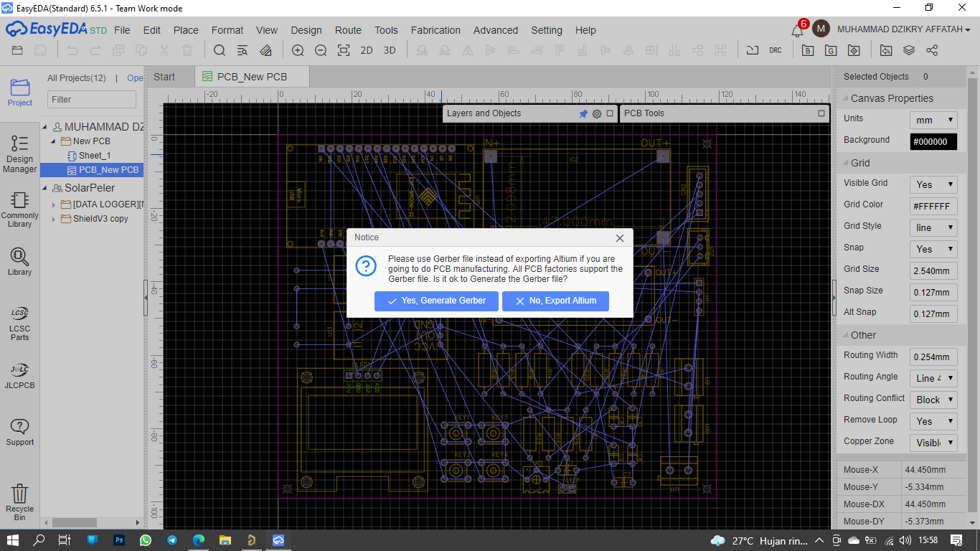Image resolution: width=980 pixels, height=551 pixels.
Task: Open the Recycle Bin sidebar icon
Action: 20,502
